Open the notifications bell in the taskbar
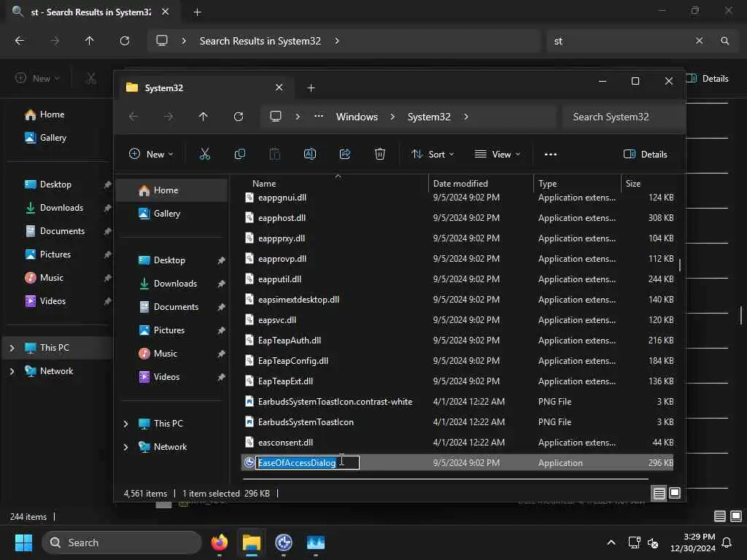747x560 pixels. [727, 542]
